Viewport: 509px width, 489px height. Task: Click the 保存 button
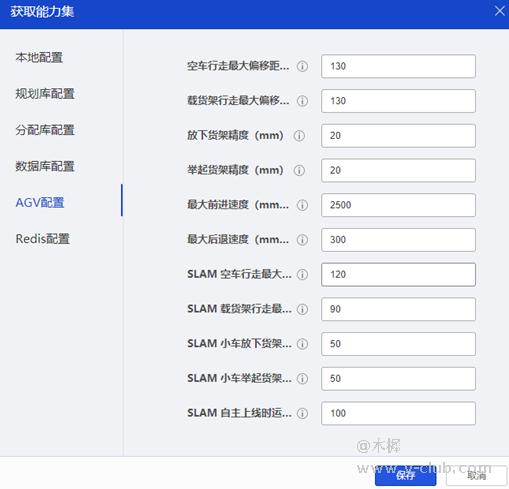click(405, 476)
